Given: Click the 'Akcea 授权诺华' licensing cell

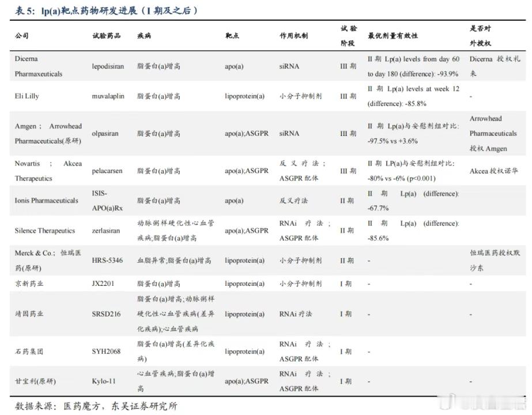Looking at the screenshot, I should (493, 171).
